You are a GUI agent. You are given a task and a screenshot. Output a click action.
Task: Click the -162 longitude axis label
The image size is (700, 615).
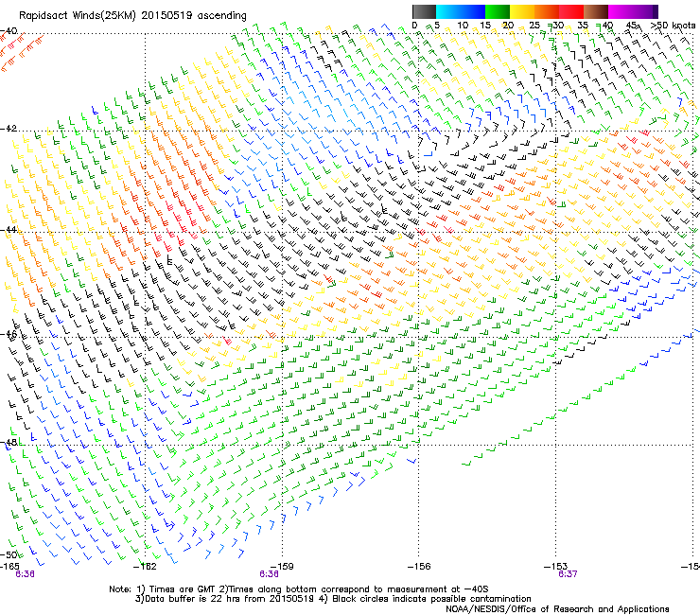click(145, 567)
